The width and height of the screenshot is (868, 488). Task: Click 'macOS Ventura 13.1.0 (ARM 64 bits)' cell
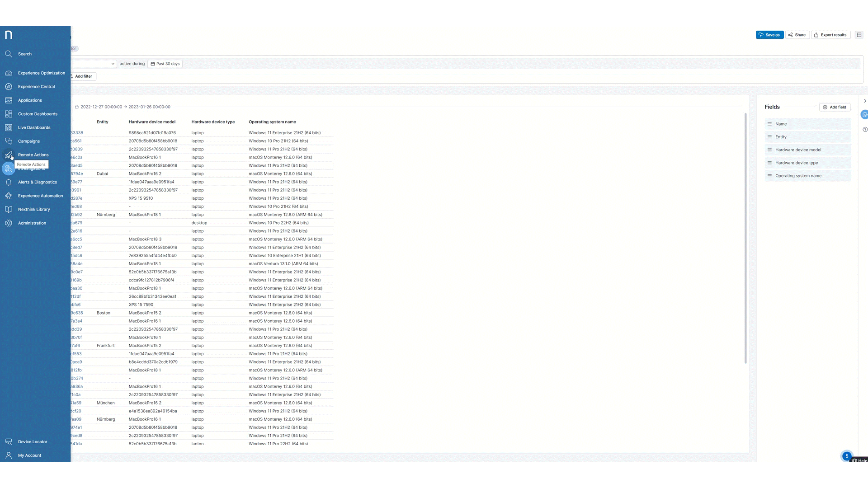point(283,264)
